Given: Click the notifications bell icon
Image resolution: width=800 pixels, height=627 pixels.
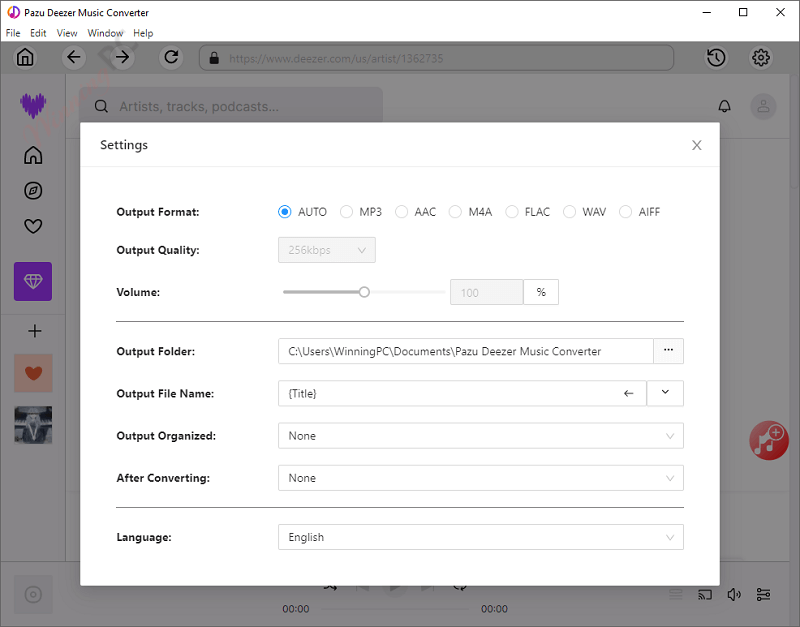Looking at the screenshot, I should pyautogui.click(x=724, y=106).
